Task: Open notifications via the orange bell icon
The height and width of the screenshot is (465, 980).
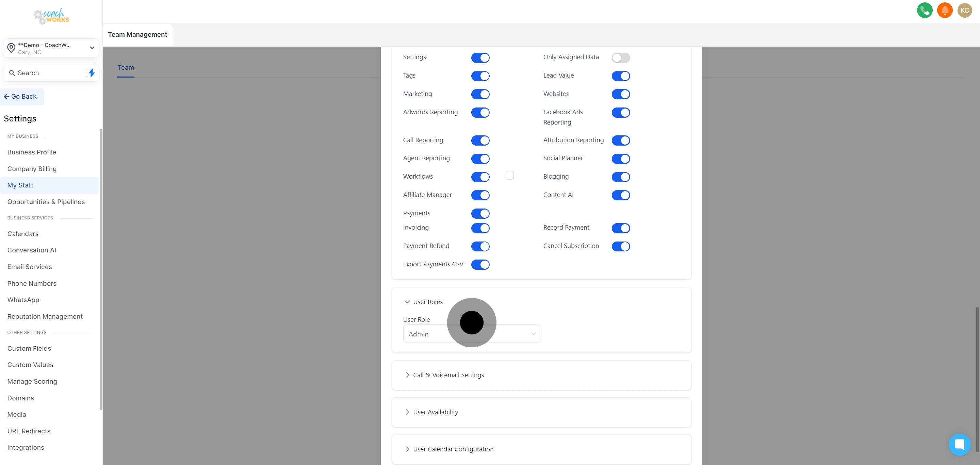Action: click(x=945, y=10)
